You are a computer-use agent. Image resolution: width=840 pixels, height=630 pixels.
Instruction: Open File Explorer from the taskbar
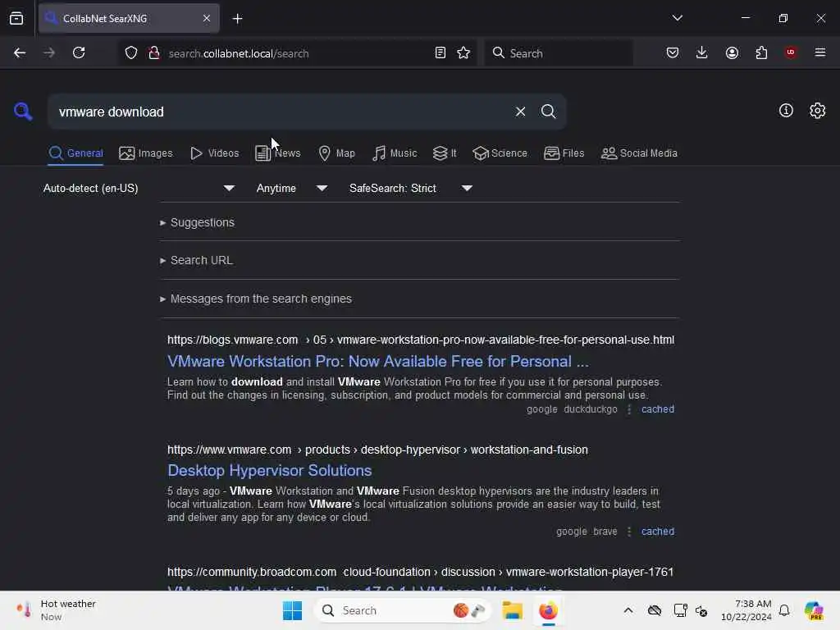[x=512, y=610]
